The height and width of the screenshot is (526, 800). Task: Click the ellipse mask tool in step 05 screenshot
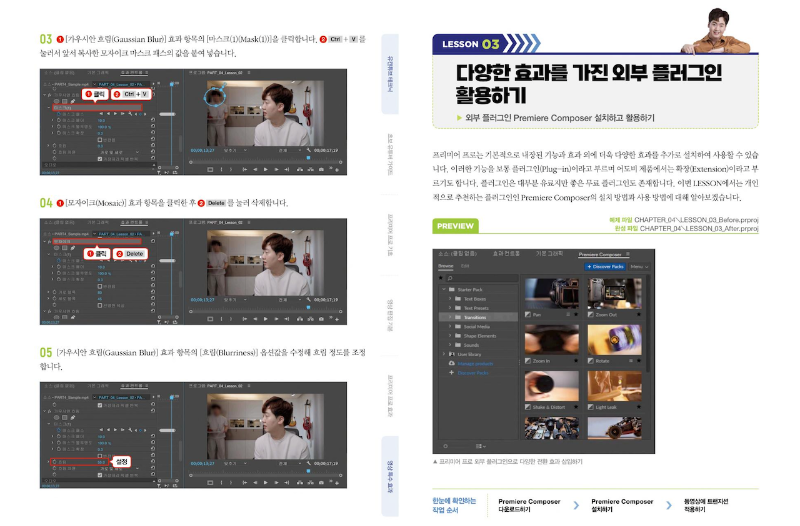pos(57,417)
